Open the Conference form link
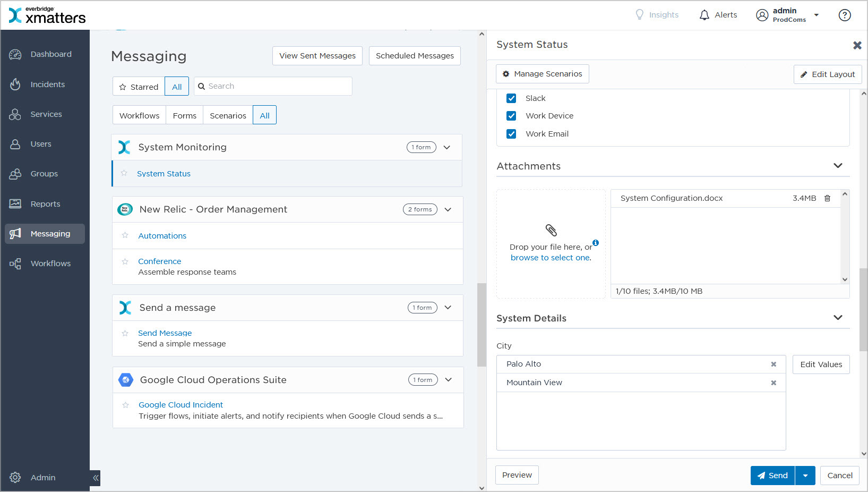 (160, 261)
